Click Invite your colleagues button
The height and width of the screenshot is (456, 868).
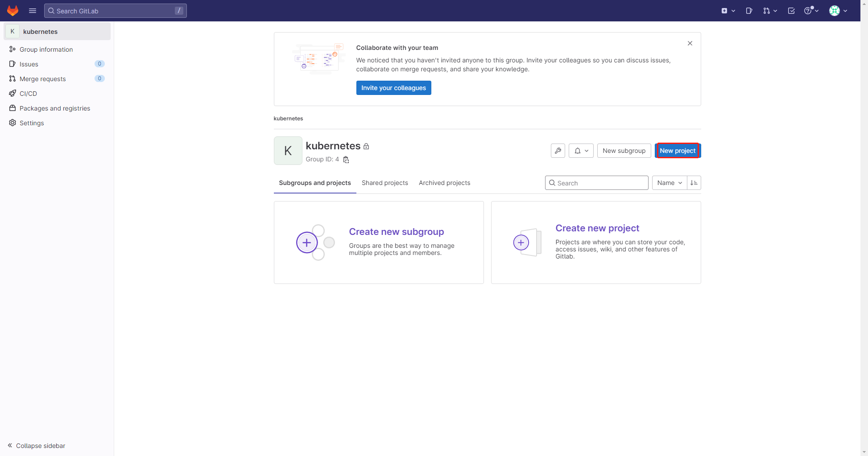[393, 88]
